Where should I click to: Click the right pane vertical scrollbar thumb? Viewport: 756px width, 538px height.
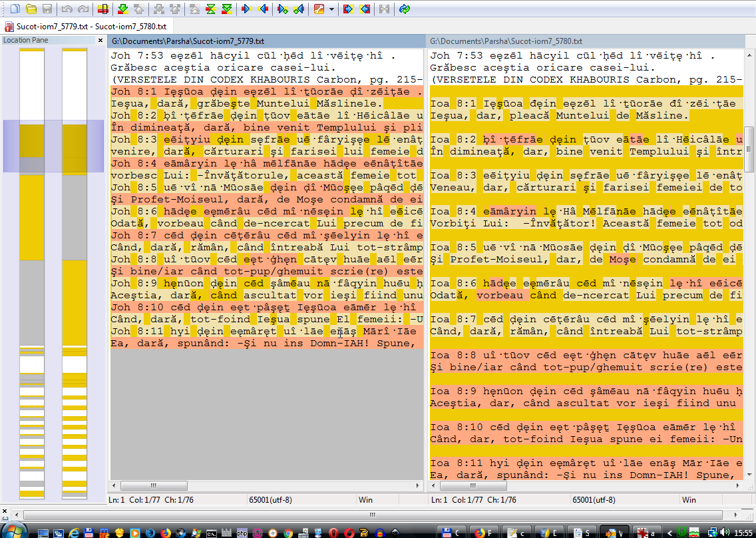pyautogui.click(x=749, y=149)
